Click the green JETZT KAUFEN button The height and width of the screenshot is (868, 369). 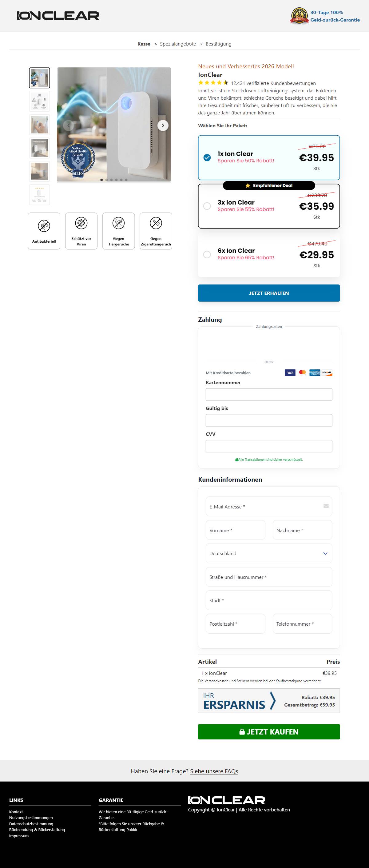[x=269, y=731]
